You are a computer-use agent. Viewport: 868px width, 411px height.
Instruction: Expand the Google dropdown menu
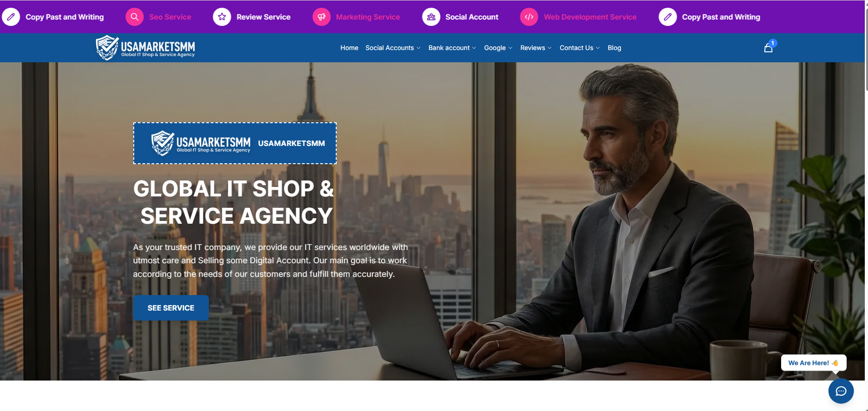[498, 48]
